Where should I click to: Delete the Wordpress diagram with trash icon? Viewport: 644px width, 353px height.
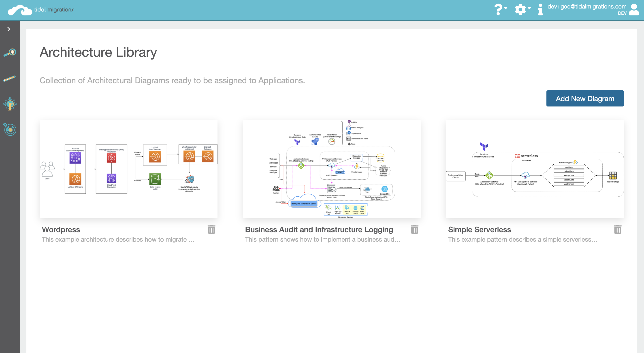(211, 229)
